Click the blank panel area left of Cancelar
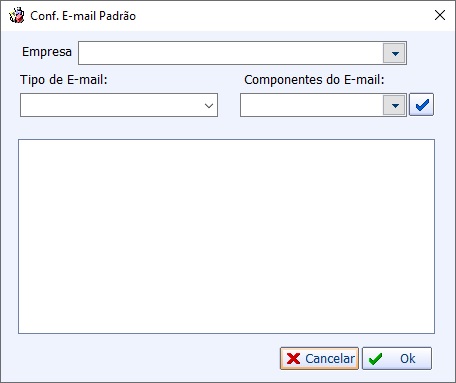The image size is (456, 383). (x=147, y=358)
